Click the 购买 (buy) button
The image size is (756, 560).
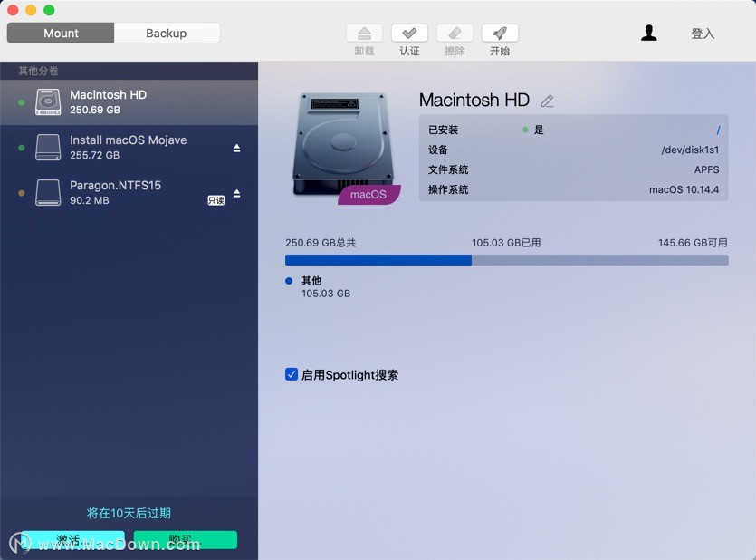coord(185,540)
